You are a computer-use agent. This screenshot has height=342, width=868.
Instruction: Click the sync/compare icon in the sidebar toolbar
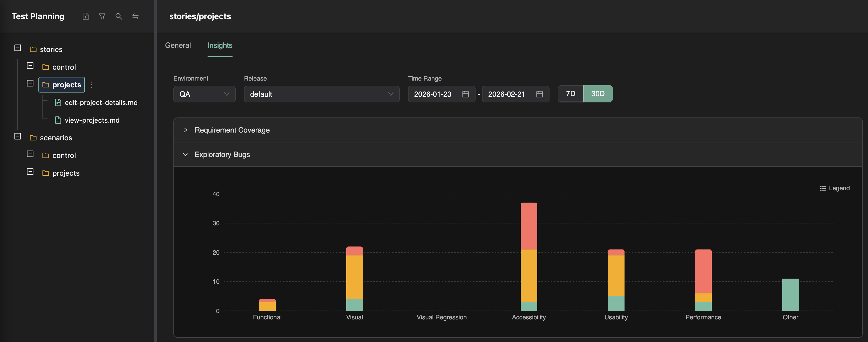[135, 16]
